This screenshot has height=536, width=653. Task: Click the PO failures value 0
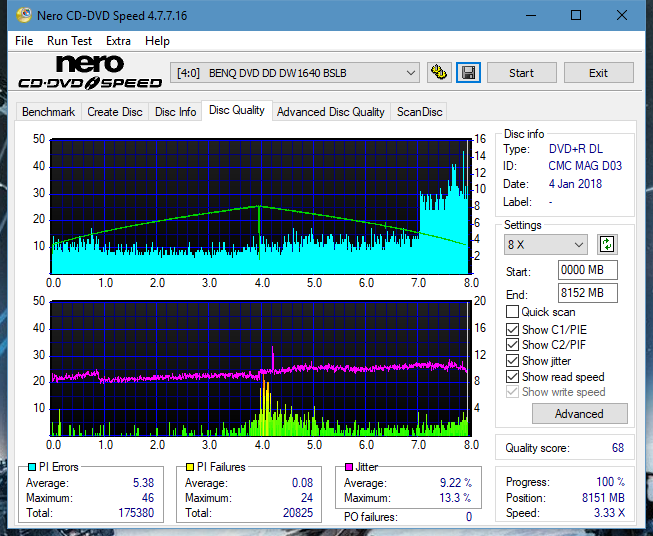pos(469,517)
